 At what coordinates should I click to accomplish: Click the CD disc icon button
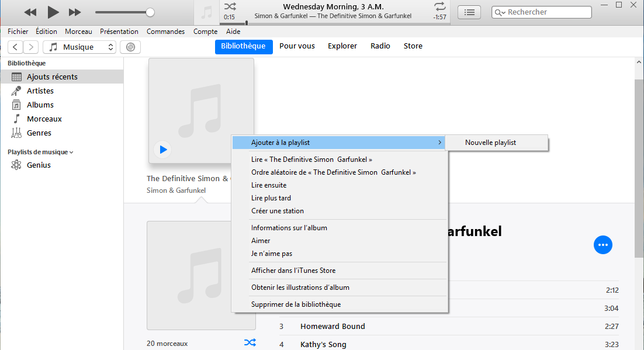tap(130, 47)
